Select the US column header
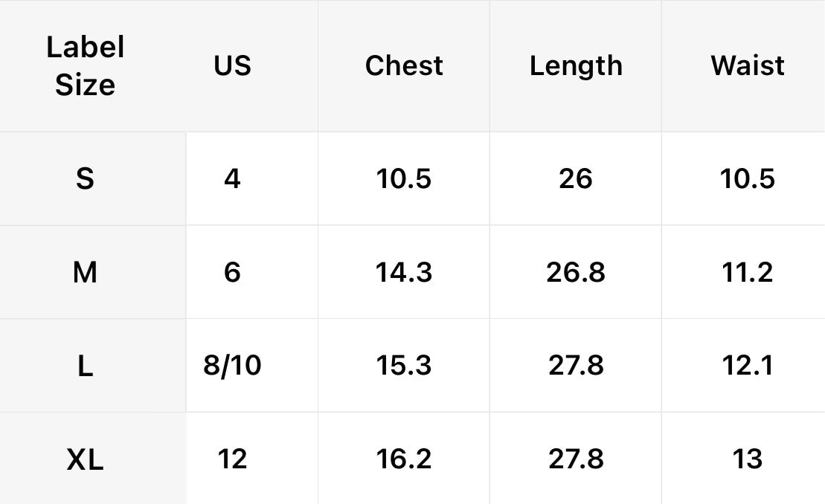825x504 pixels. click(x=233, y=66)
